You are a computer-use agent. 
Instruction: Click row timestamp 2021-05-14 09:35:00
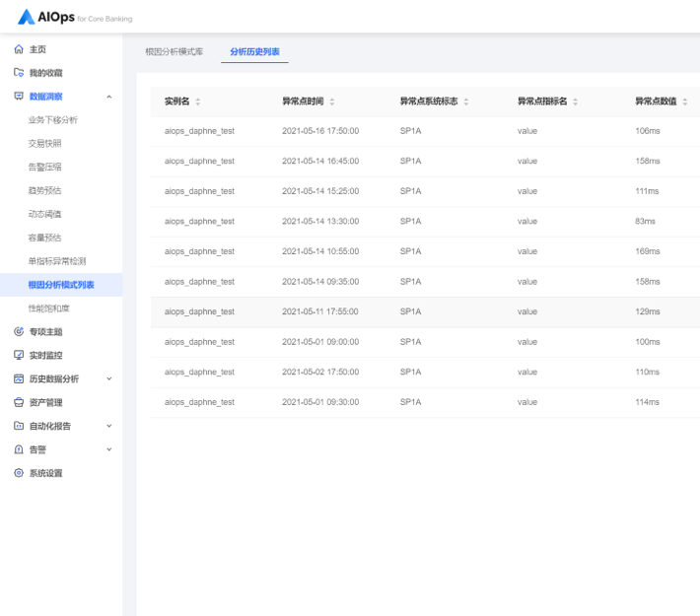point(320,282)
